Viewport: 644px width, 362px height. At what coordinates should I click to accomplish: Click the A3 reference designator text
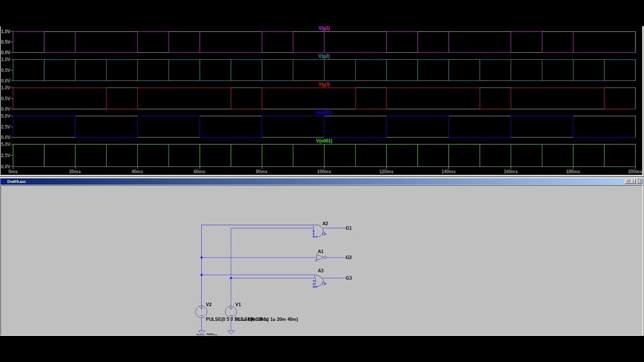click(x=320, y=270)
